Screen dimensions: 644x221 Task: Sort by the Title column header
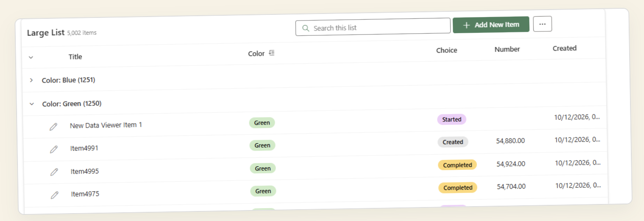(75, 56)
